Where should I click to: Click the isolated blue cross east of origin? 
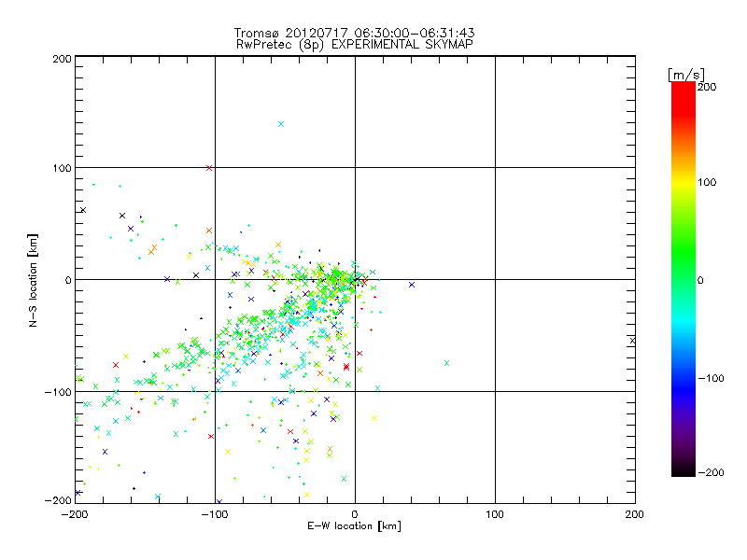(412, 285)
